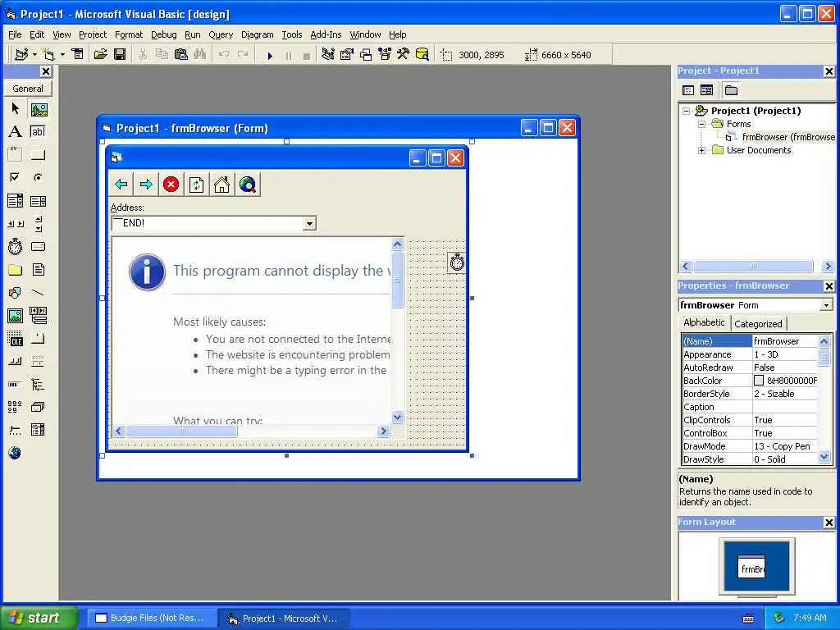The height and width of the screenshot is (630, 840).
Task: Click Project1 - Microsoft V... taskbar button
Action: pyautogui.click(x=284, y=619)
